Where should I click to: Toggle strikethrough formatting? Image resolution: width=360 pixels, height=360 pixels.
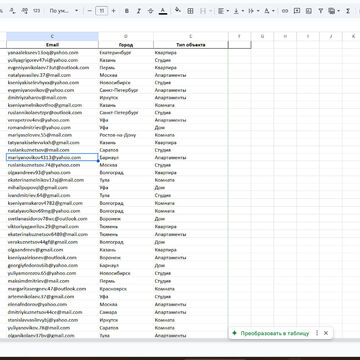[150, 11]
